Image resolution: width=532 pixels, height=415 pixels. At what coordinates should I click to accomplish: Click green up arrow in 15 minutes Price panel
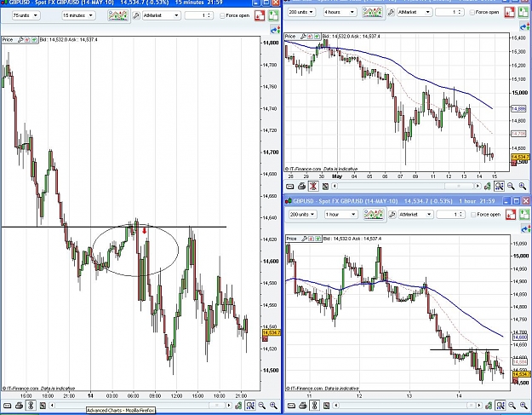coord(34,40)
